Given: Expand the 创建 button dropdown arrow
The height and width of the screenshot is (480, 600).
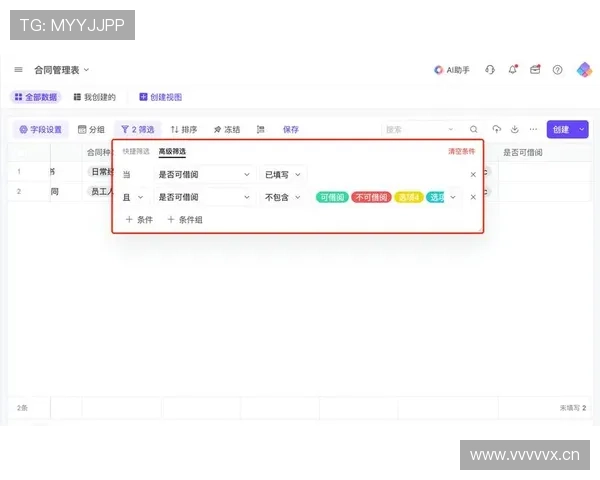Looking at the screenshot, I should pos(582,129).
